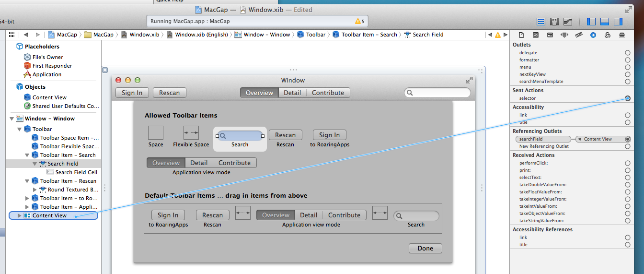This screenshot has width=644, height=274.
Task: Collapse Toolbar Item – Rescan node
Action: point(27,181)
